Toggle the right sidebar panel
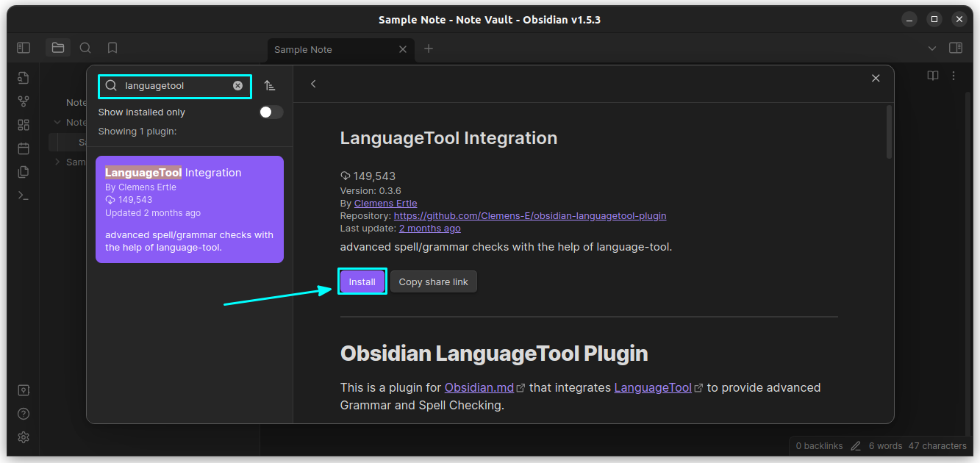Viewport: 980px width, 463px height. tap(956, 47)
